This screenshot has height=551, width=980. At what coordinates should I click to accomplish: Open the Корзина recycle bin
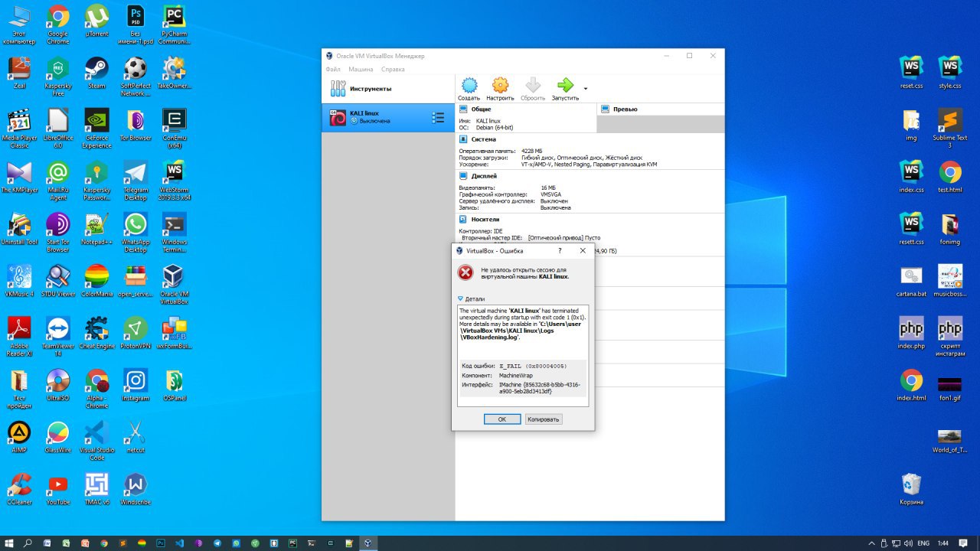[911, 489]
